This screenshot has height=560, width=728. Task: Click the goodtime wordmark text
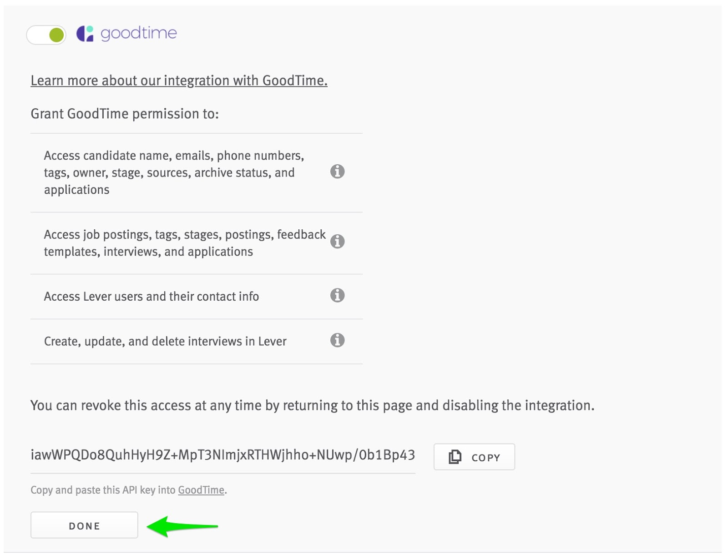point(138,33)
